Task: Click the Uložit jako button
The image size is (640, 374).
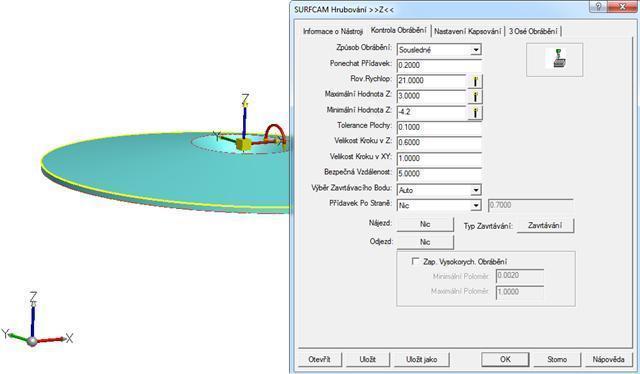Action: [422, 359]
